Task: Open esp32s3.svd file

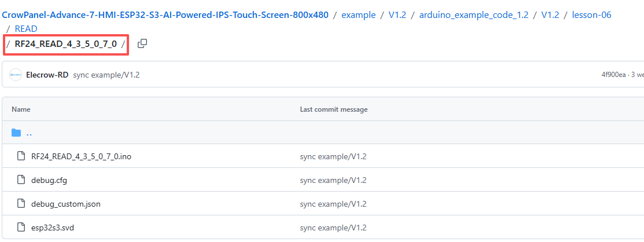Action: 53,227
